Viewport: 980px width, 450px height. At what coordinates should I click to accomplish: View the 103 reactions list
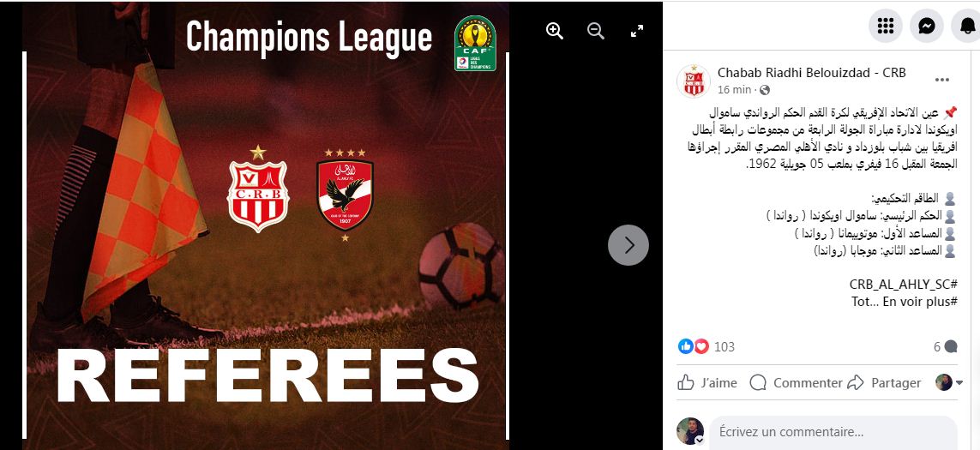click(706, 346)
